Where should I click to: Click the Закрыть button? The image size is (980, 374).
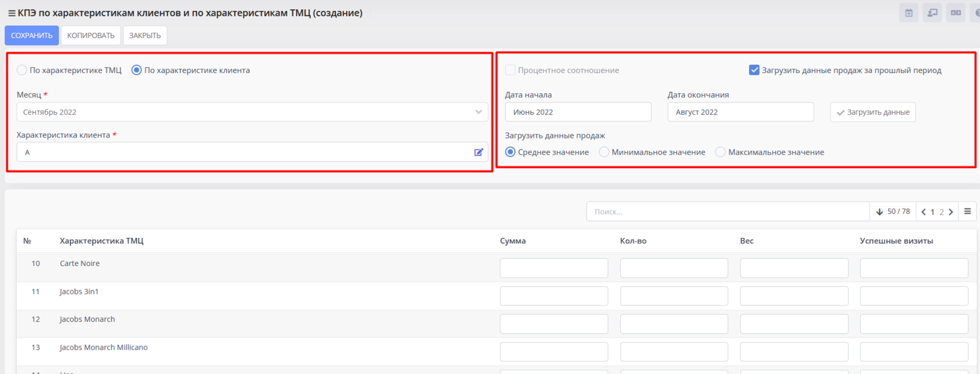145,36
